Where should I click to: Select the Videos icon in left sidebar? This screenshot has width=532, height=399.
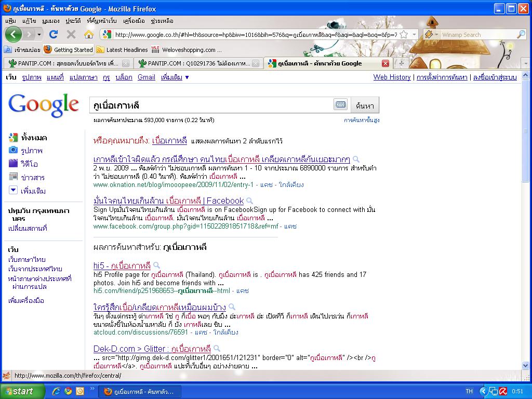pos(13,164)
